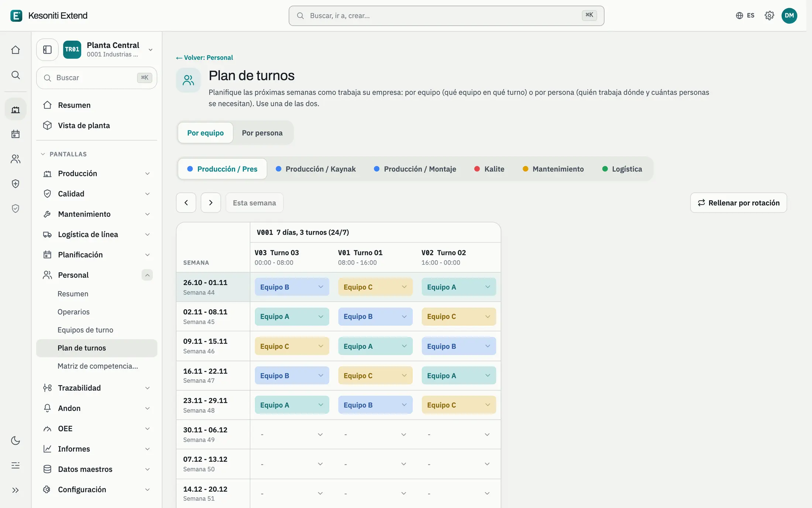Viewport: 812px width, 508px height.
Task: Focus the sidebar Buscar field
Action: click(x=97, y=78)
